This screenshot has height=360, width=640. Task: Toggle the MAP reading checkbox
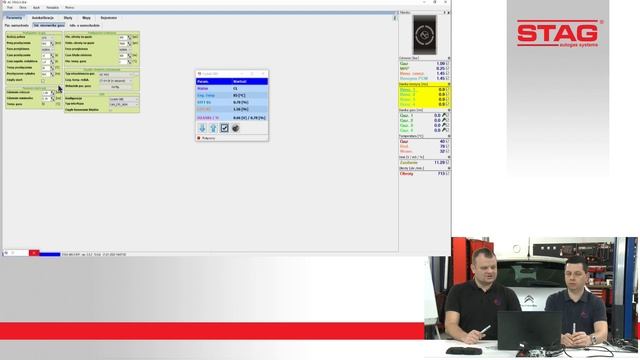pyautogui.click(x=448, y=69)
